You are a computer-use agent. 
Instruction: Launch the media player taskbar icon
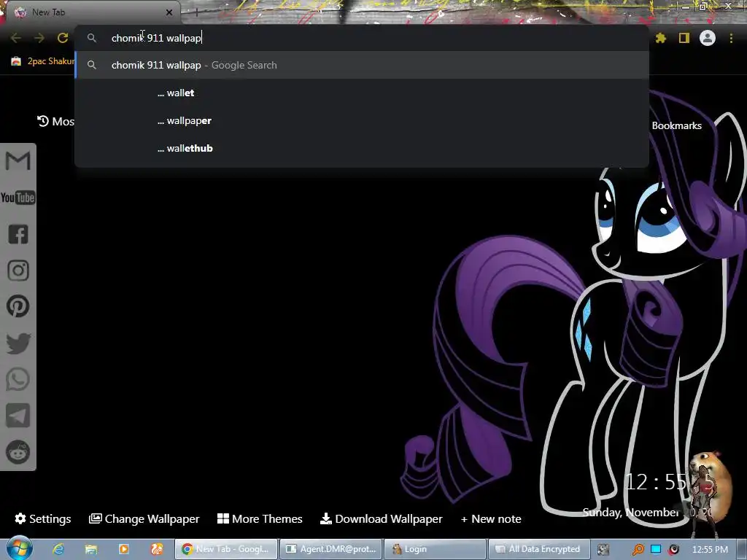(123, 549)
